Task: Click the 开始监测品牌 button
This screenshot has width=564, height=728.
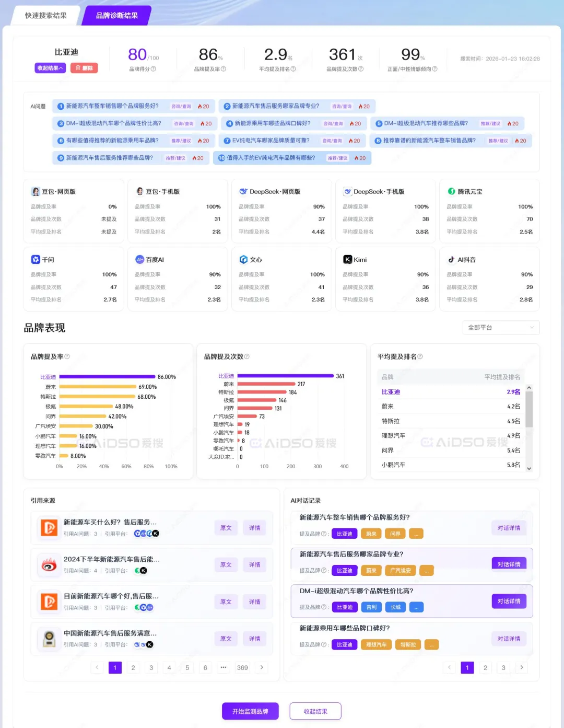Action: pos(250,711)
